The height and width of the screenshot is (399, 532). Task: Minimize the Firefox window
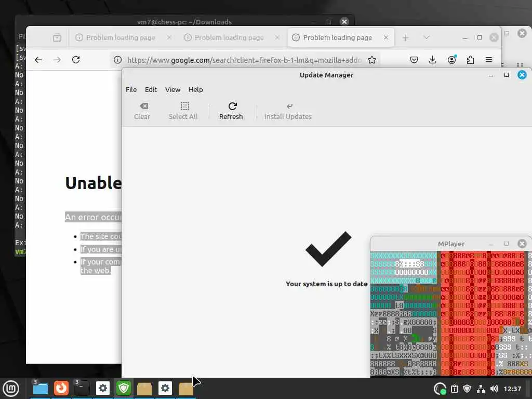coord(465,37)
